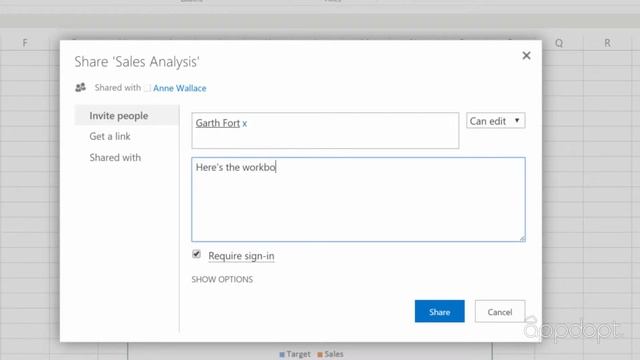Open Anne Wallace's profile link
Screen dimensions: 640x360
click(x=180, y=88)
